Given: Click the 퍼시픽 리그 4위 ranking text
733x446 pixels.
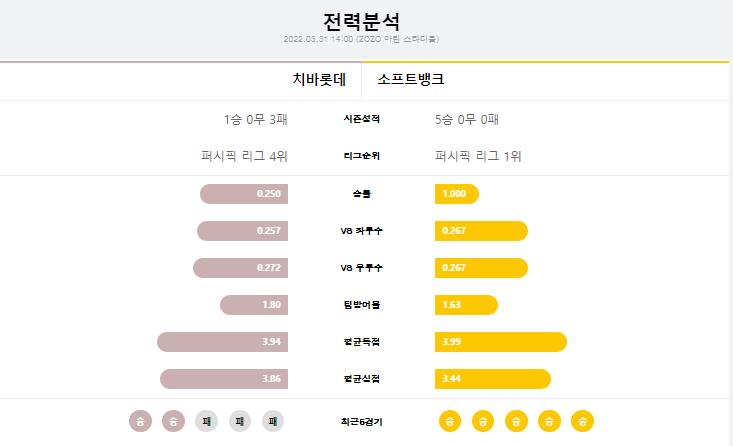Looking at the screenshot, I should click(244, 156).
